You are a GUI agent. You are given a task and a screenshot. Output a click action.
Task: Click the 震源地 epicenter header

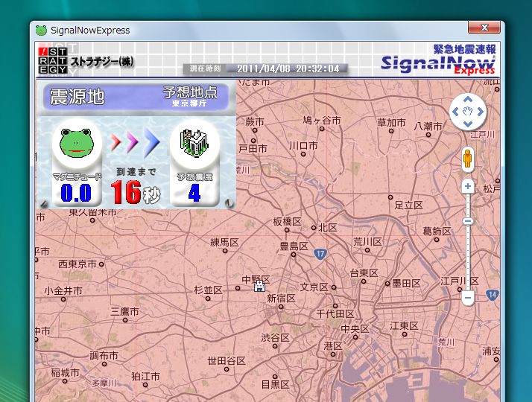[77, 97]
